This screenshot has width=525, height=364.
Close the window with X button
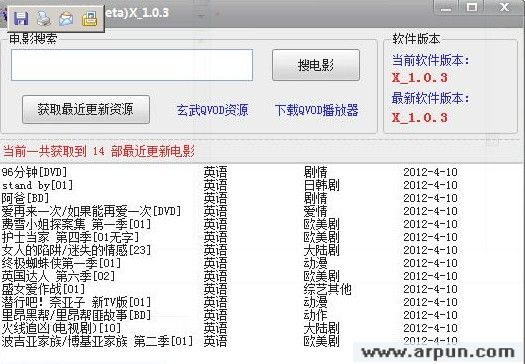pyautogui.click(x=504, y=7)
